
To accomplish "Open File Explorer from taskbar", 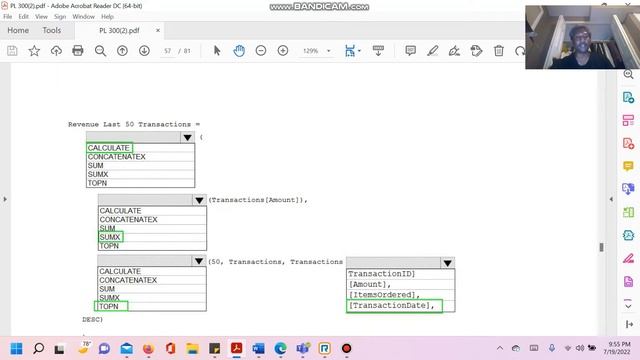I will [192, 349].
